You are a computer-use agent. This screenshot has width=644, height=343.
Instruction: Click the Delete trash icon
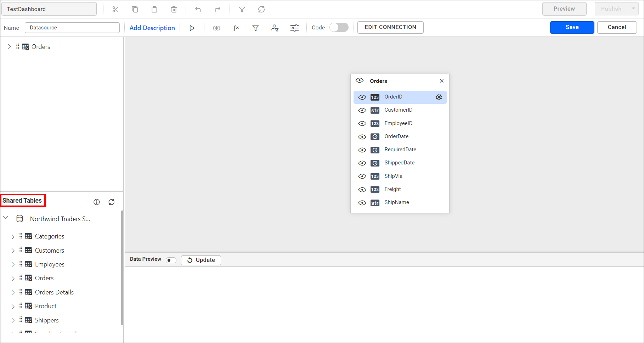click(x=174, y=9)
